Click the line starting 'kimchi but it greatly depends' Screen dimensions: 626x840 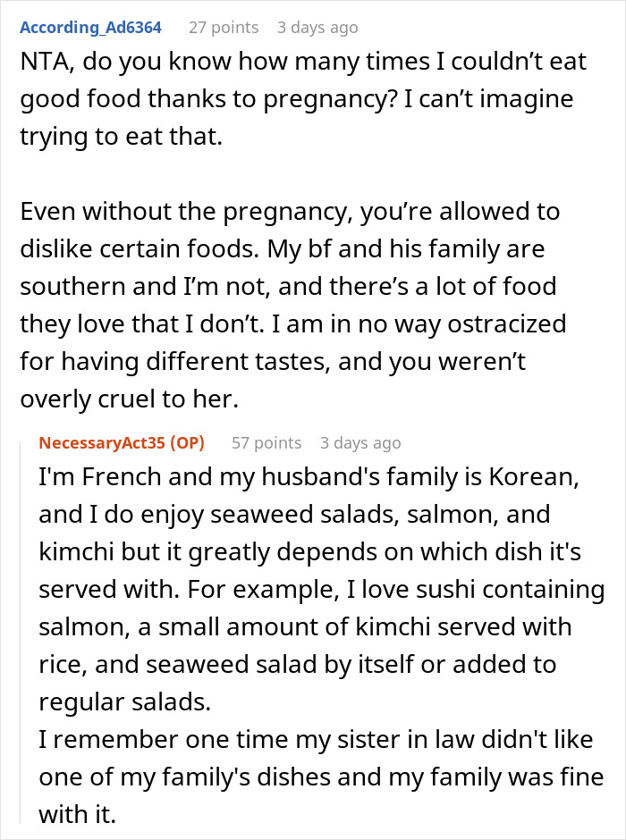(x=309, y=552)
